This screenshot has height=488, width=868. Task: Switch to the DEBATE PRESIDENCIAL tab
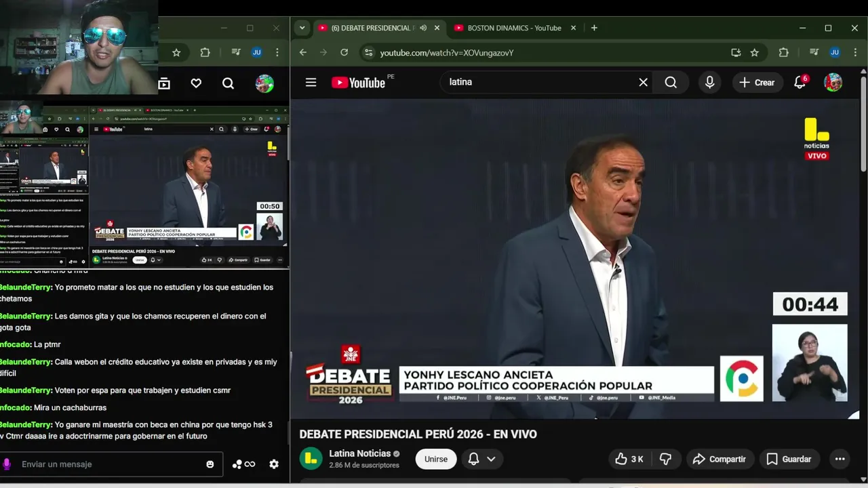tap(371, 28)
